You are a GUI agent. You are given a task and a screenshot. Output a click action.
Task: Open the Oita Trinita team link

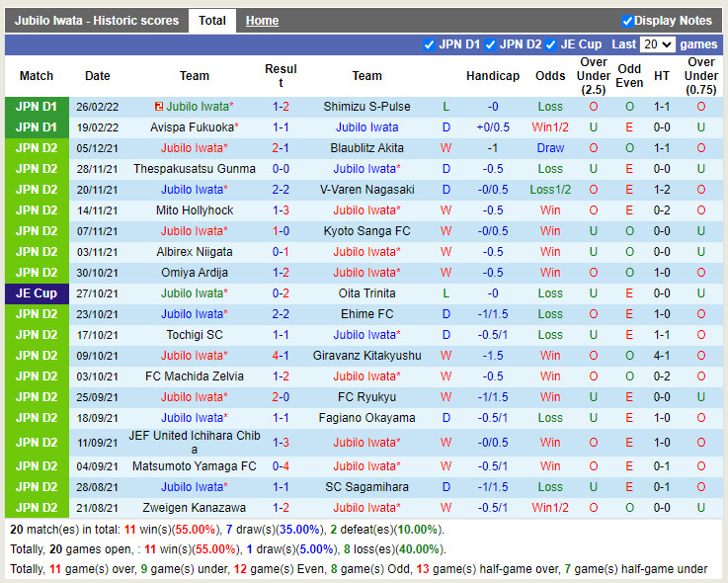(366, 293)
